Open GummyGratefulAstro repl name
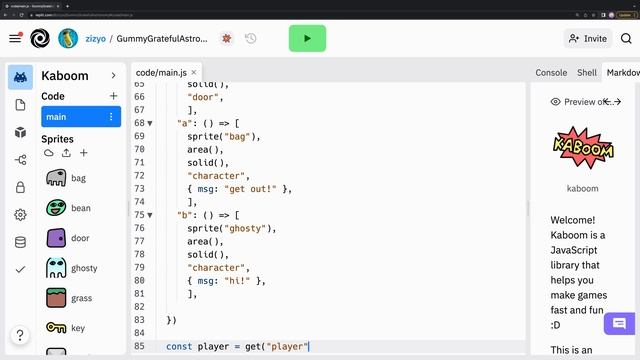Viewport: 640px width, 360px height. (162, 39)
